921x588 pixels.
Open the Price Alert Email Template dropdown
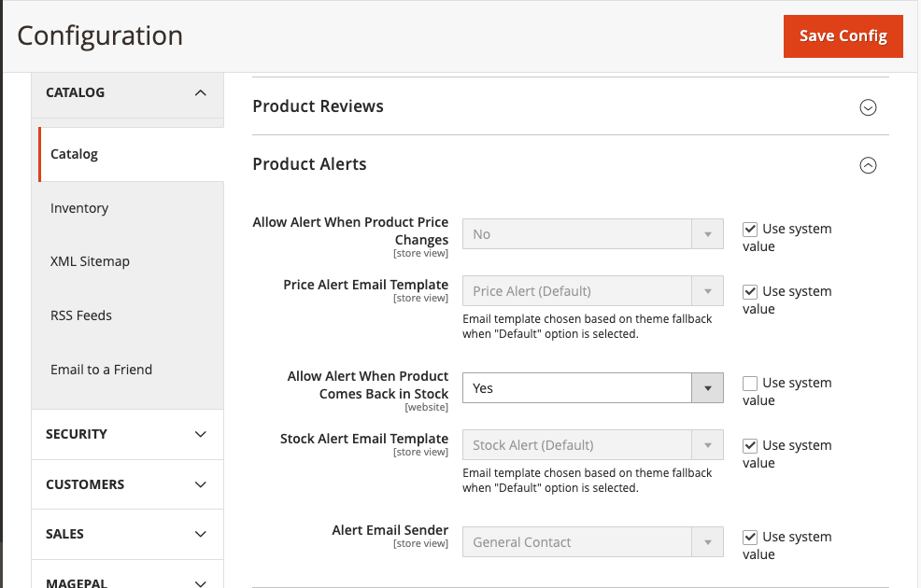pos(592,291)
